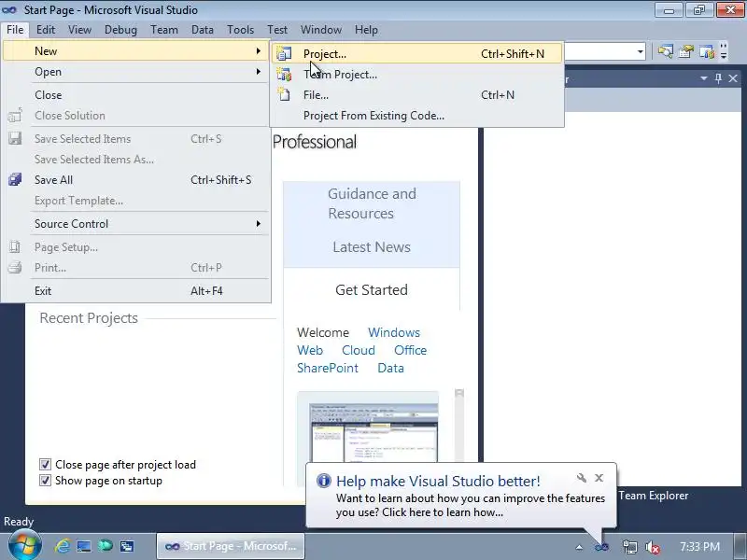Image resolution: width=747 pixels, height=560 pixels.
Task: Dismiss the notification balloon with X
Action: click(x=599, y=478)
